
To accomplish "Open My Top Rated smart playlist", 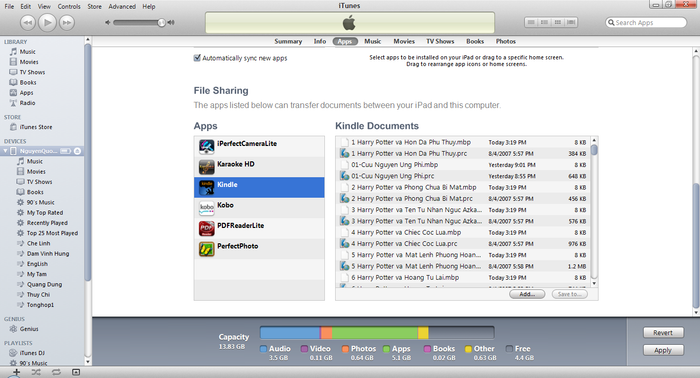I will pyautogui.click(x=40, y=213).
